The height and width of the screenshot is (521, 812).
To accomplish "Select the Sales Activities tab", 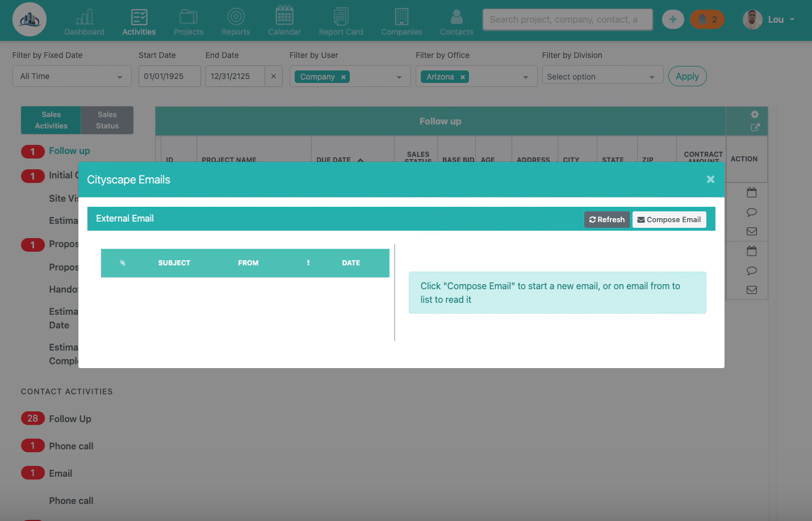I will 51,120.
